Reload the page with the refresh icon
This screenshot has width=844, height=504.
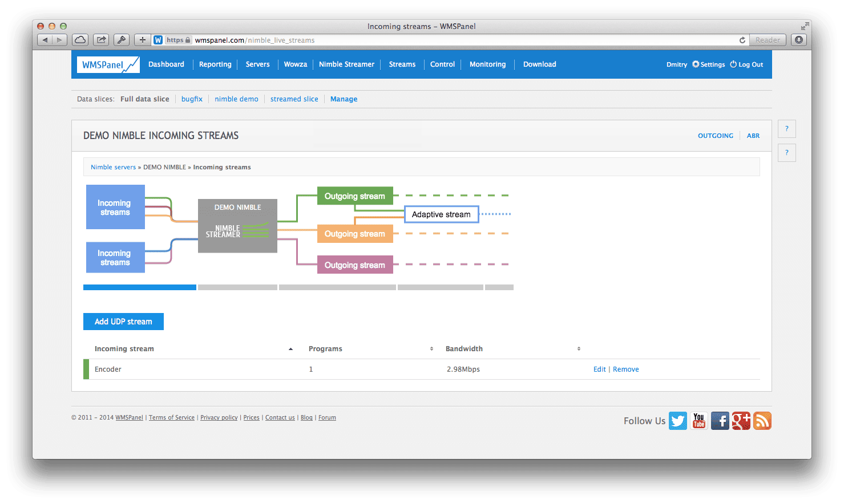click(x=742, y=40)
